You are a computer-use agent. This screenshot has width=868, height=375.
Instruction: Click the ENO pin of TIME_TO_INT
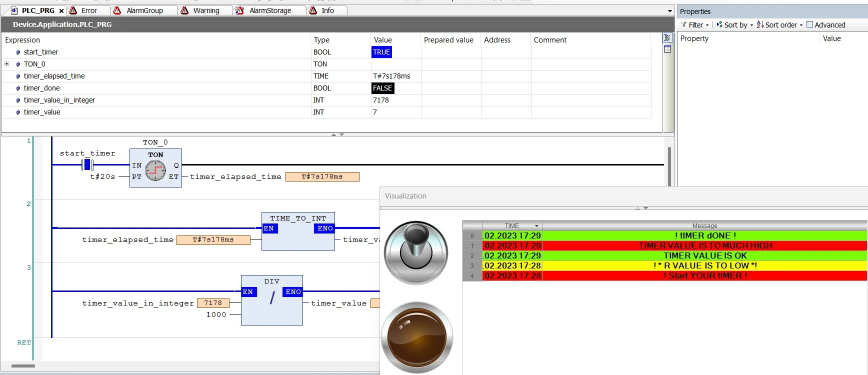pyautogui.click(x=325, y=228)
